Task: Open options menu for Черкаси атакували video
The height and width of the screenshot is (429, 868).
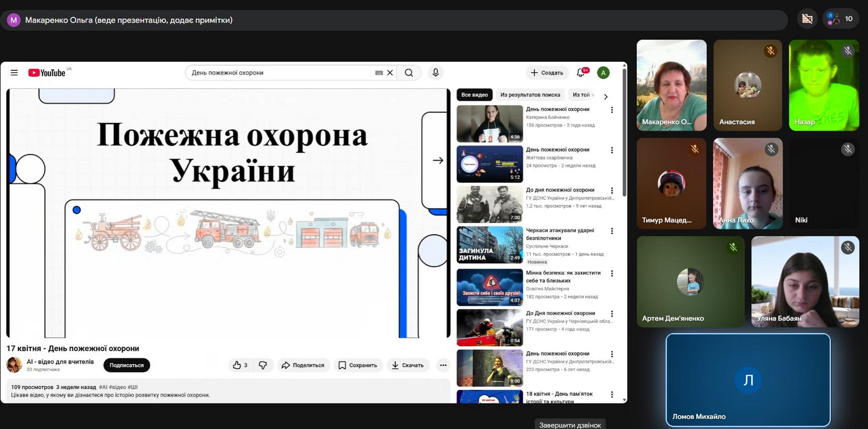Action: (x=612, y=231)
